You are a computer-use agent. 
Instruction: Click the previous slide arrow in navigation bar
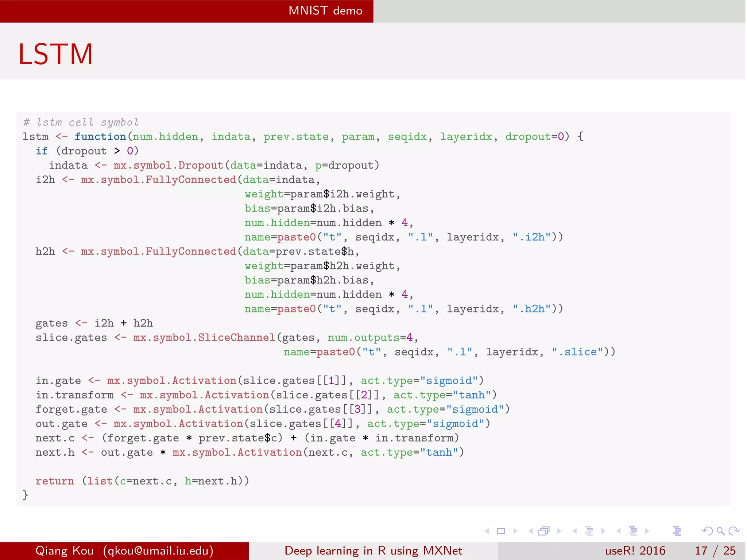pyautogui.click(x=487, y=531)
